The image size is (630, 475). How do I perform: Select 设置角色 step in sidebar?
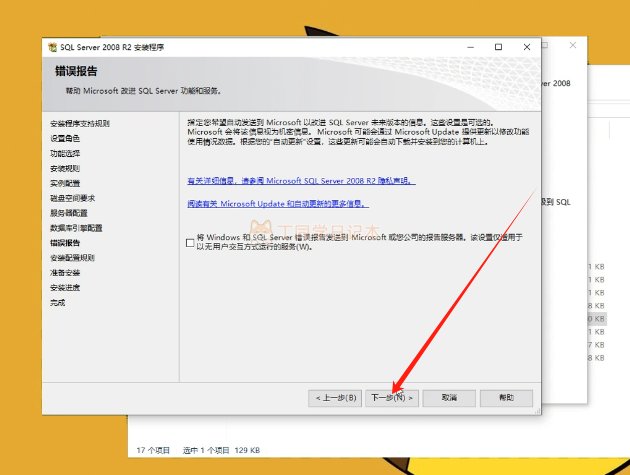pyautogui.click(x=65, y=138)
